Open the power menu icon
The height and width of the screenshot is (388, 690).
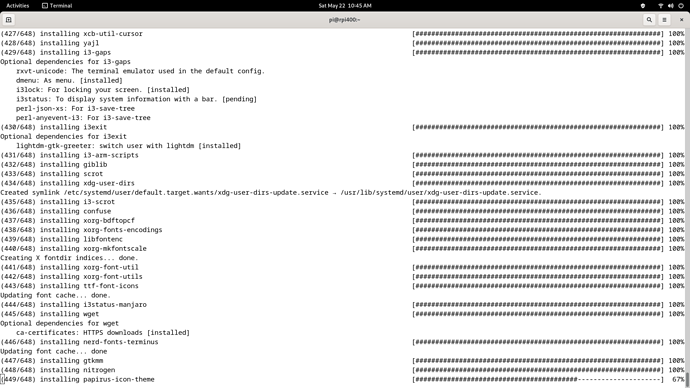pos(681,6)
